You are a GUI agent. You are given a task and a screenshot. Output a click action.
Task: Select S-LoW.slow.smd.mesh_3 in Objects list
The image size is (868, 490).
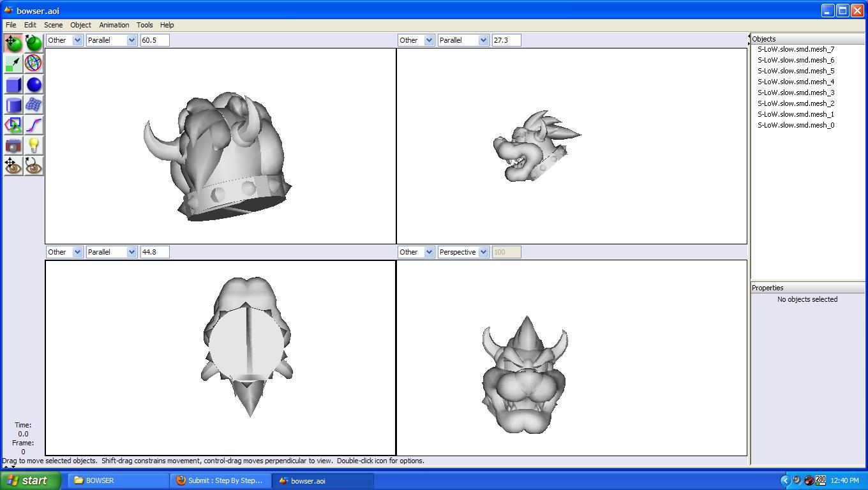(x=796, y=93)
